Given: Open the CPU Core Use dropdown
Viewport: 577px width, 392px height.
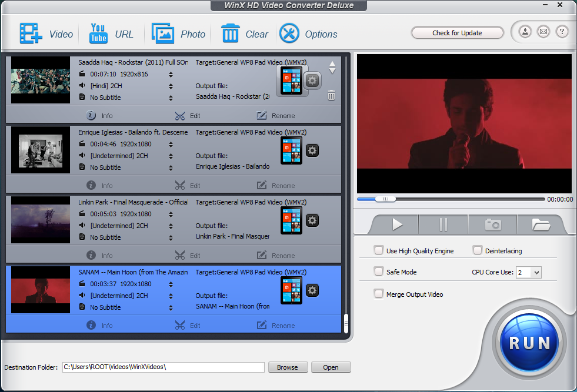Looking at the screenshot, I should pos(528,273).
